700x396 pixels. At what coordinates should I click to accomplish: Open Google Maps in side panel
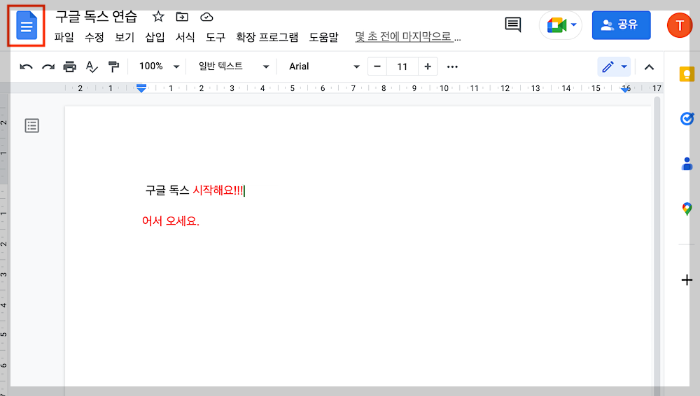687,208
